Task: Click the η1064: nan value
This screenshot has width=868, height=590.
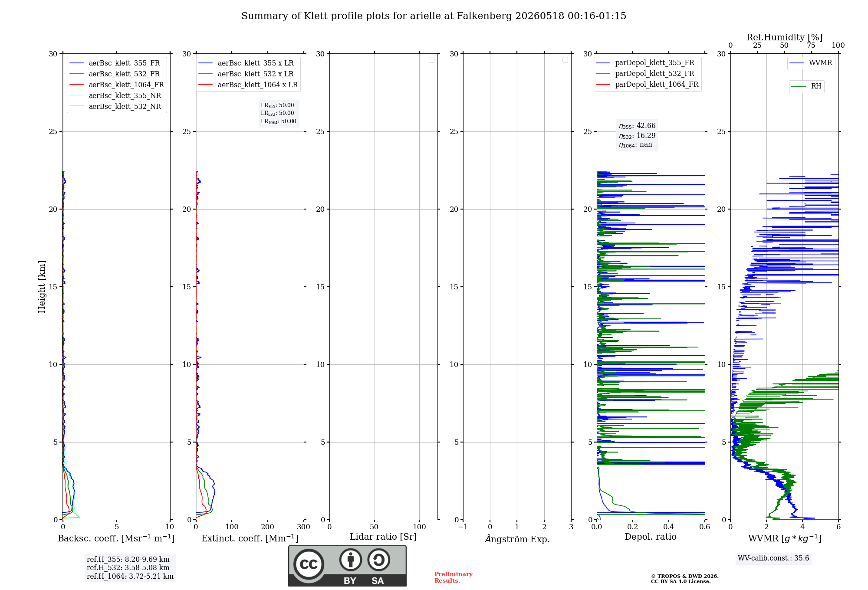Action: [x=635, y=145]
